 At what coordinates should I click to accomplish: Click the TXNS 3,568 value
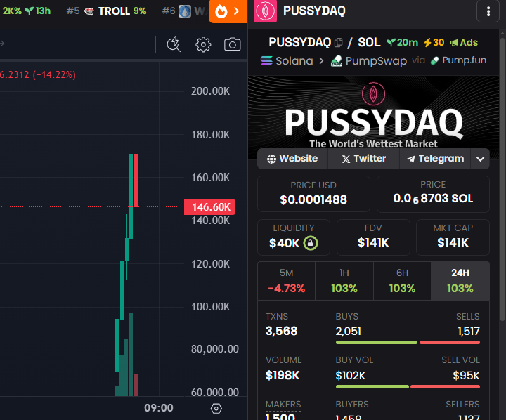pyautogui.click(x=281, y=331)
